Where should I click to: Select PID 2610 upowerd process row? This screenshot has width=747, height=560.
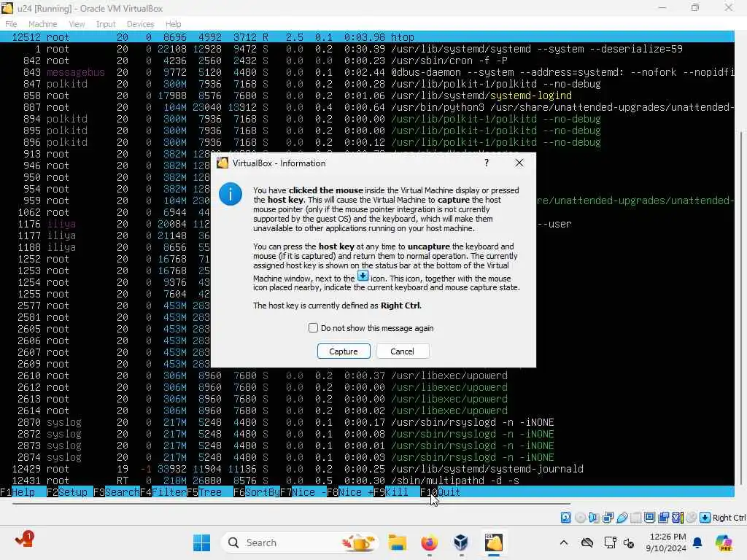(x=367, y=376)
